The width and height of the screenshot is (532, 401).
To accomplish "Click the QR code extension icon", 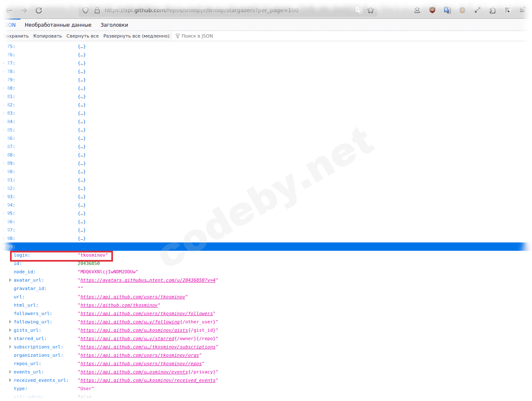I will pyautogui.click(x=507, y=10).
